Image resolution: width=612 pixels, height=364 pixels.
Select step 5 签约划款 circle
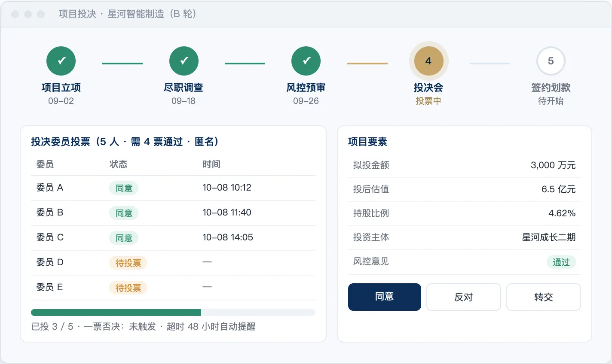click(551, 61)
